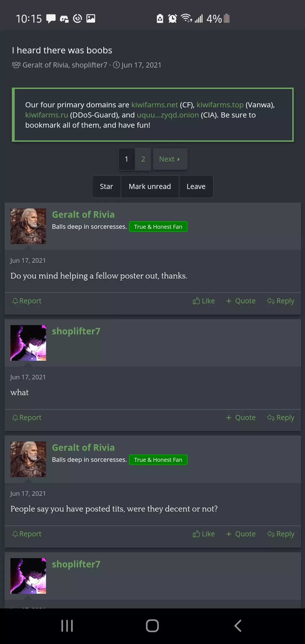Open the kiwifarms.ru domain link
Screen dimensions: 305x644
[47, 115]
